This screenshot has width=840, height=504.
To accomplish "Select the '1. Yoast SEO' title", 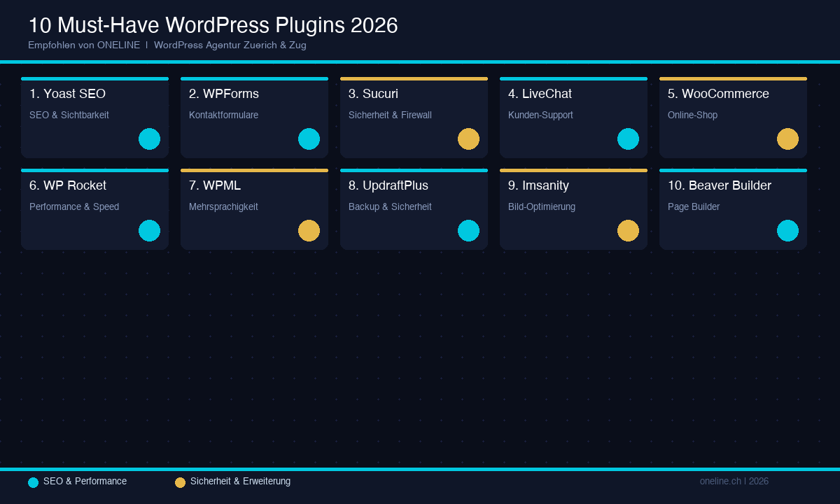I will point(67,94).
